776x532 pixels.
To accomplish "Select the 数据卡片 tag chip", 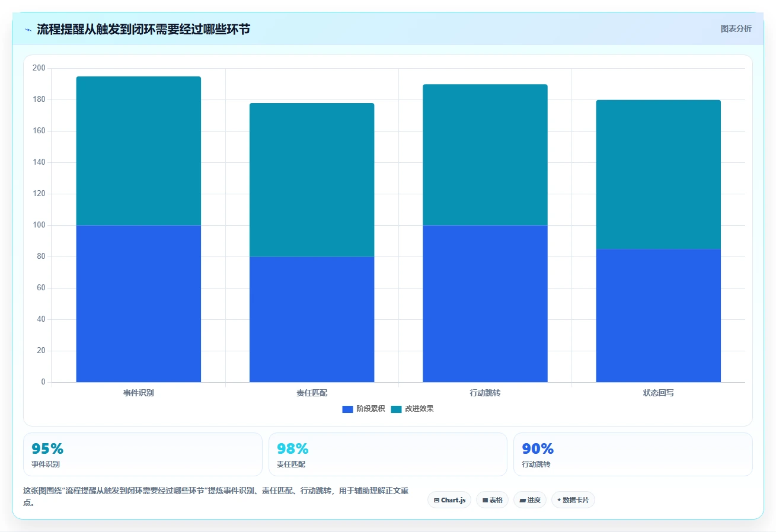I will click(x=573, y=500).
